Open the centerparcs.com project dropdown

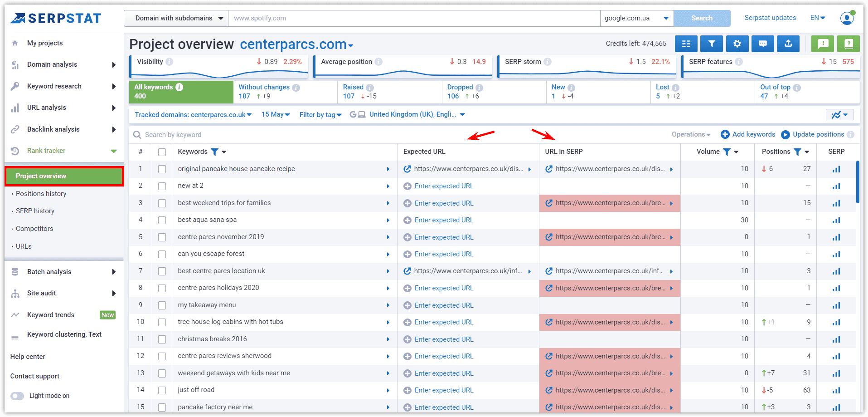296,44
